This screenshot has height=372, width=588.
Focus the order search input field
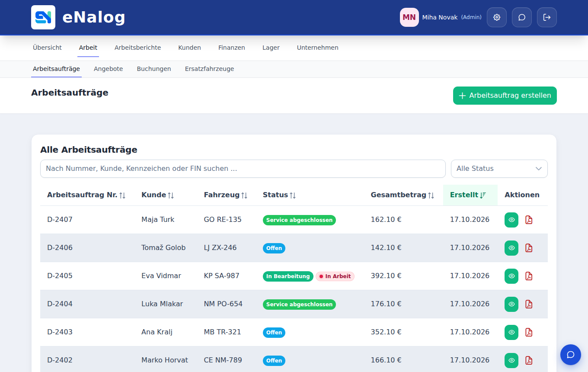243,169
